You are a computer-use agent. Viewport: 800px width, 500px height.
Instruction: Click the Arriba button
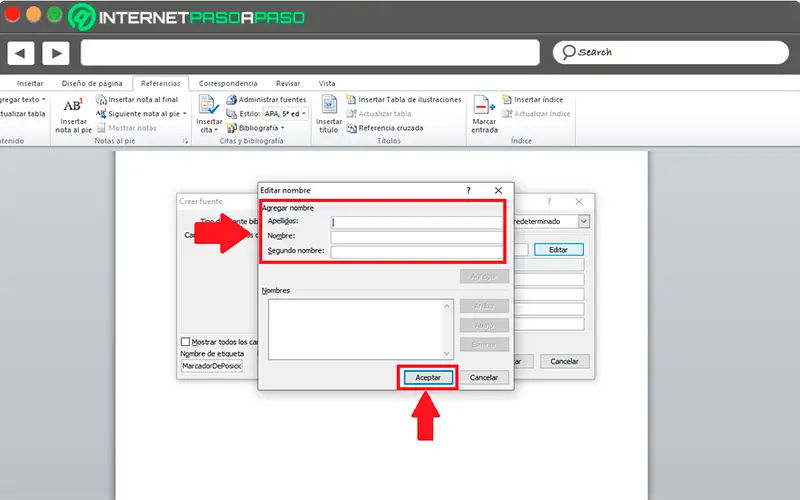(484, 306)
